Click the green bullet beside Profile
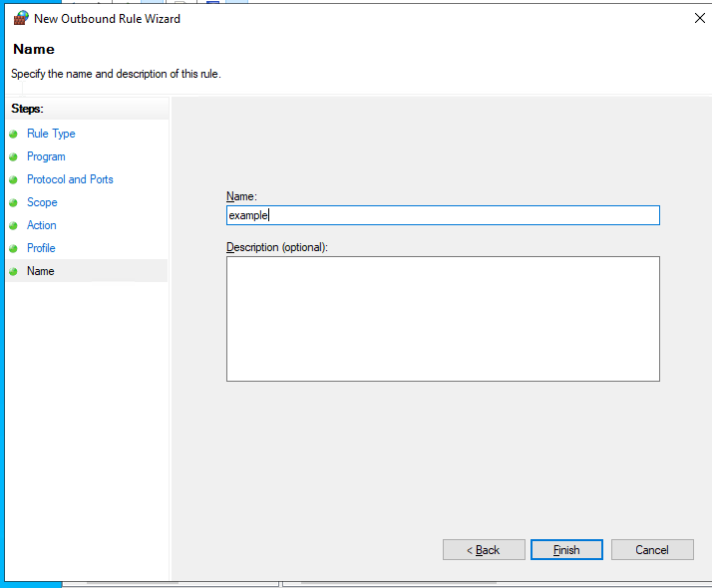This screenshot has width=712, height=588. pyautogui.click(x=13, y=248)
